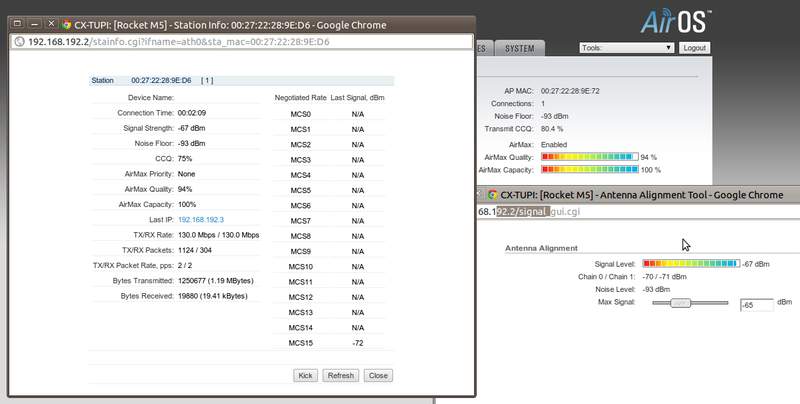Adjust the Max Signal slider handle
Screen dimensions: 800x404
pos(680,303)
